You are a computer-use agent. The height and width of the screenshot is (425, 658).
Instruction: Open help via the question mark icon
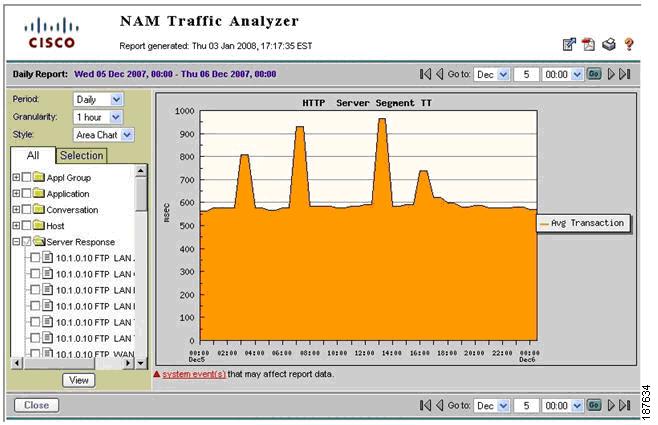pyautogui.click(x=629, y=44)
